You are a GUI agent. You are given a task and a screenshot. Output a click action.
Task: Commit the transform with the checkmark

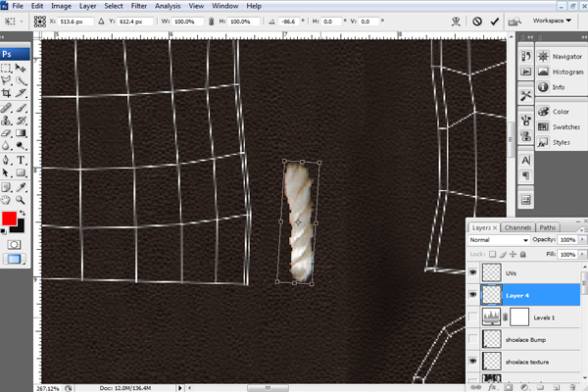click(x=495, y=22)
